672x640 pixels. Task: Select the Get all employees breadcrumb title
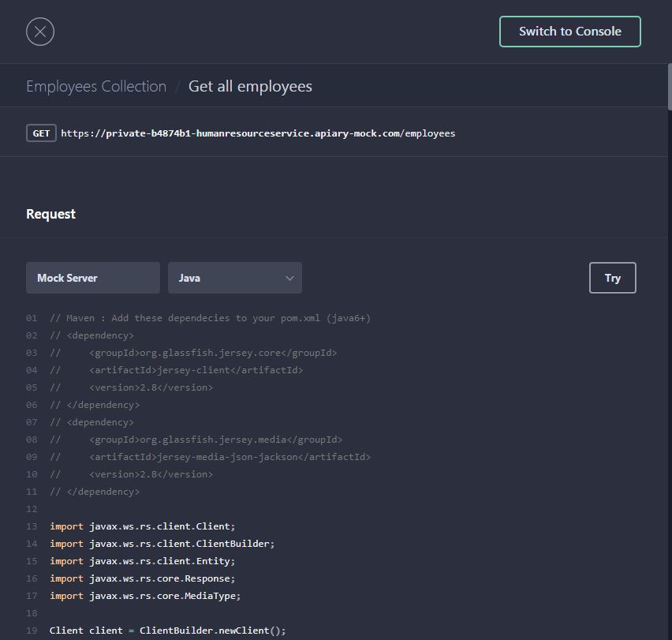[x=250, y=86]
